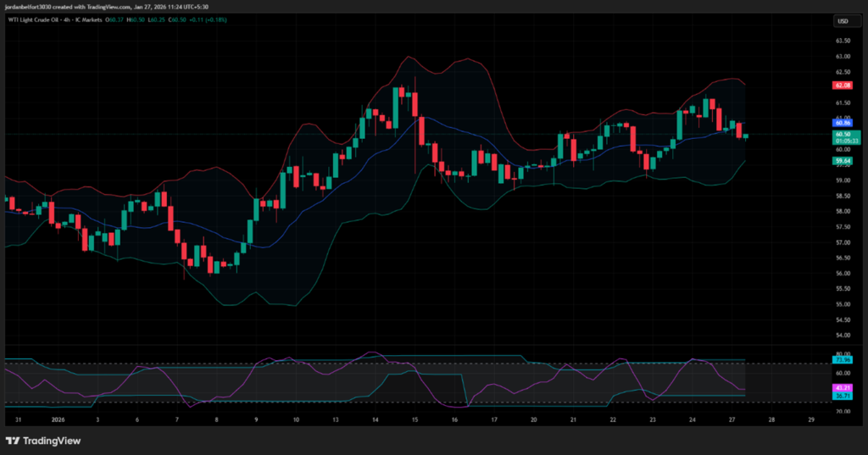Click the 54.00 level on price scale

point(843,336)
